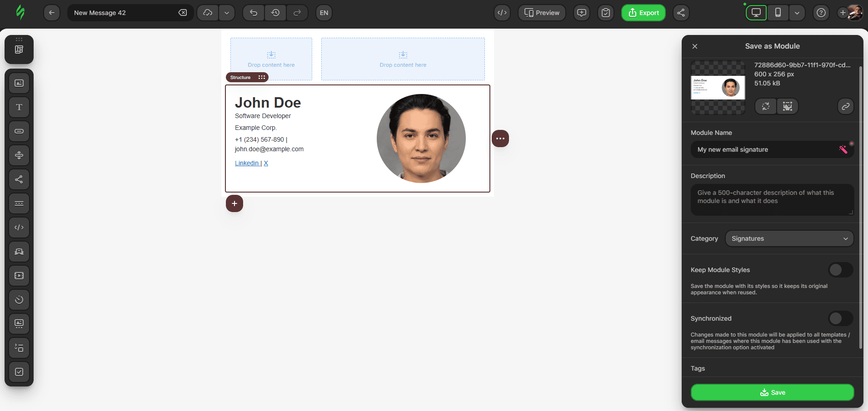868x411 pixels.
Task: Open the version history
Action: pos(275,13)
